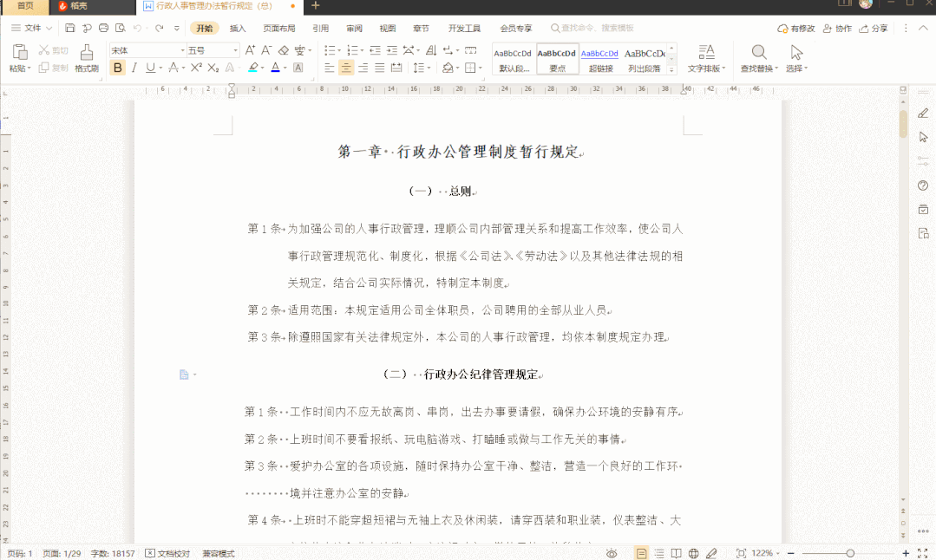Click the outline view icon in status bar
This screenshot has width=936, height=560.
click(659, 553)
